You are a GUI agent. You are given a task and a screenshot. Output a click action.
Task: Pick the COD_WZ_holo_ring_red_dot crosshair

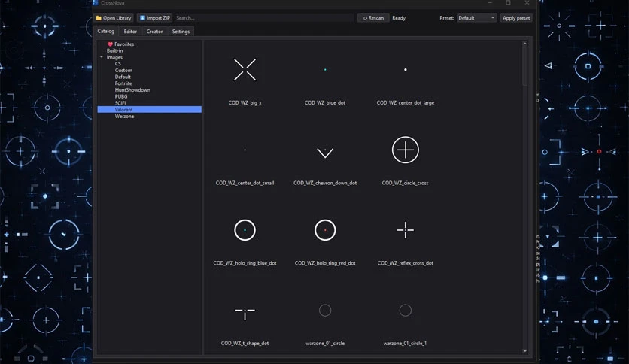pyautogui.click(x=325, y=230)
